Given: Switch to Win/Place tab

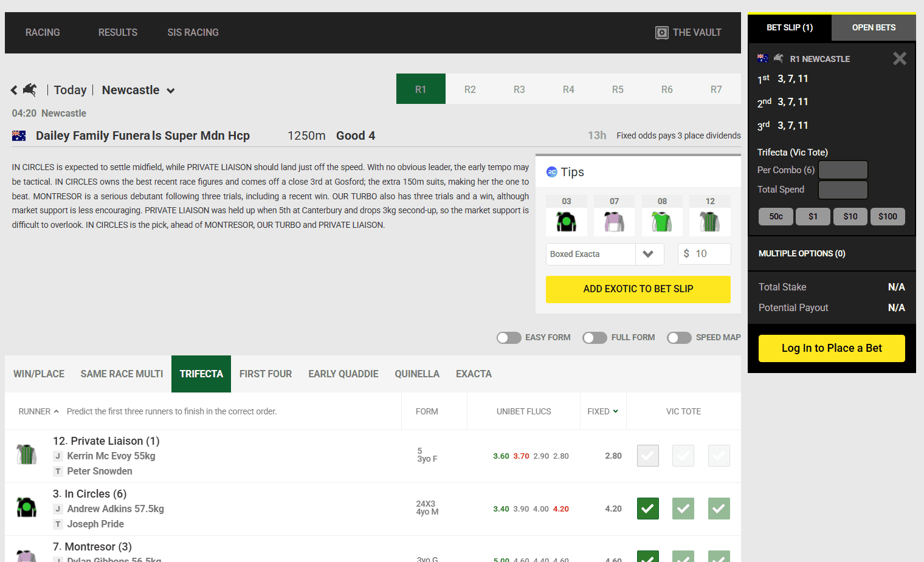Looking at the screenshot, I should pos(39,374).
